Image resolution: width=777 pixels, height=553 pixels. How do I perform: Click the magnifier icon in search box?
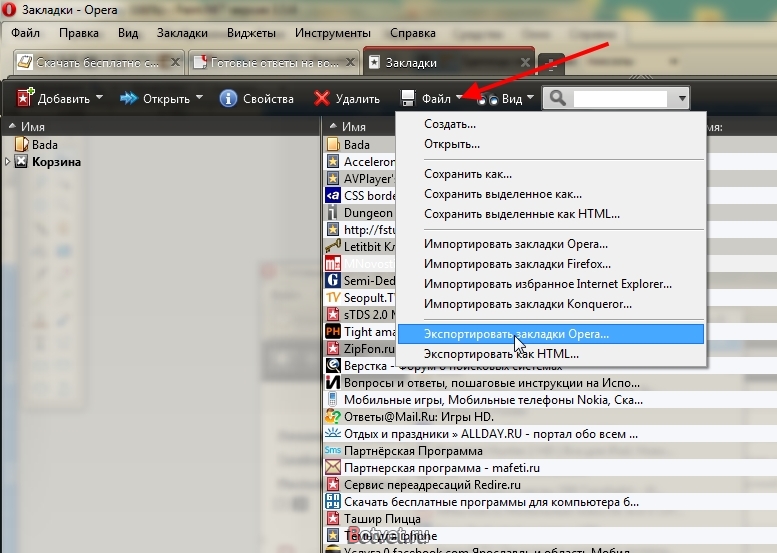(557, 98)
